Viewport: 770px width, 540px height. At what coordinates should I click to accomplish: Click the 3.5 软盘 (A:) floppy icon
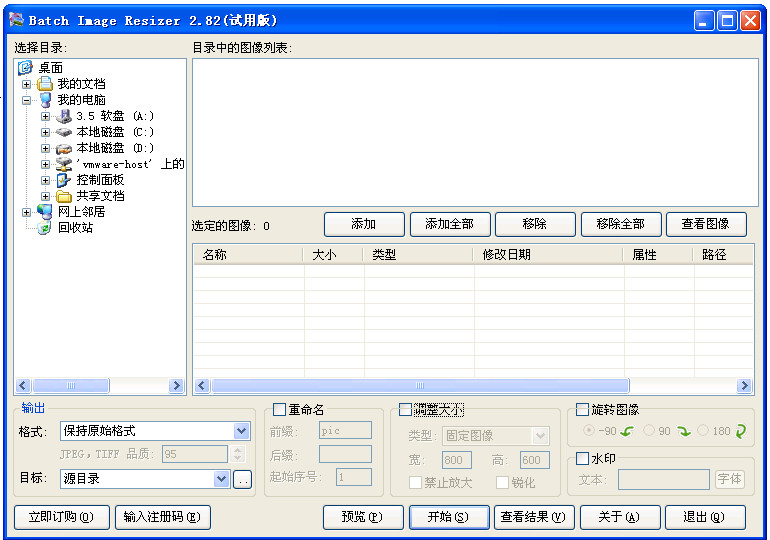click(x=64, y=116)
